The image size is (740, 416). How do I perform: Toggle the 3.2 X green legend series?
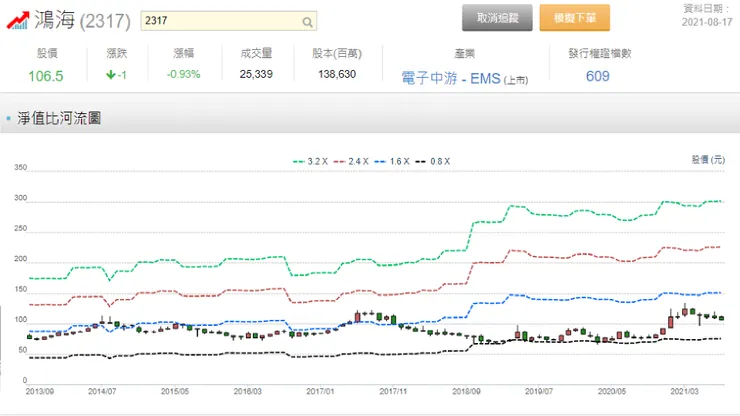(x=310, y=161)
